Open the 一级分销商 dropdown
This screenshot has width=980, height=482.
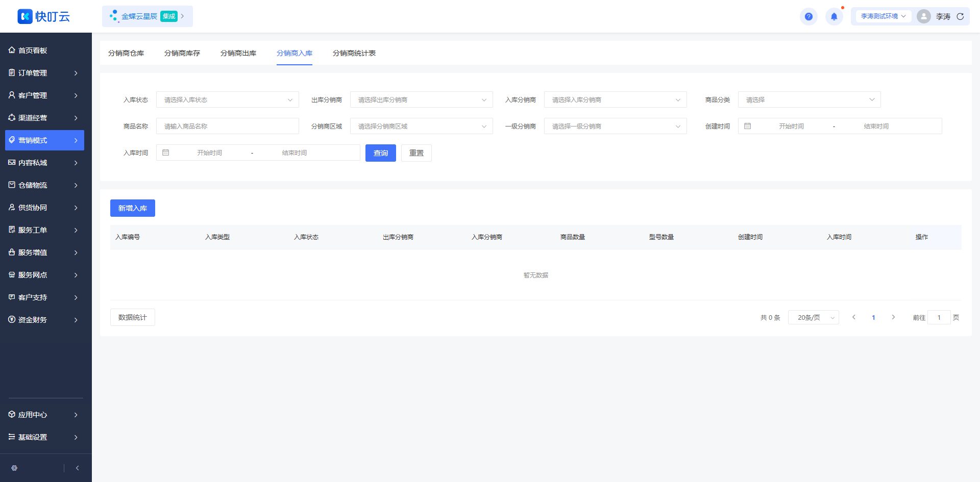[616, 126]
